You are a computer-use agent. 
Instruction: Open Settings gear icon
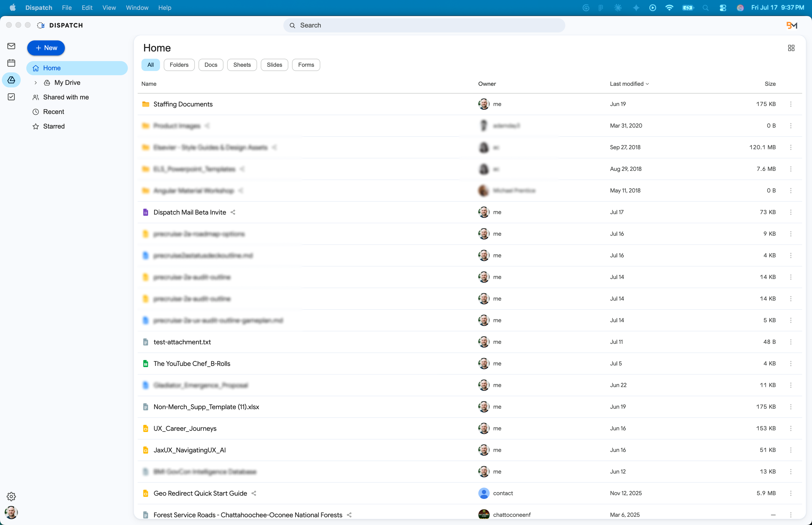(11, 496)
